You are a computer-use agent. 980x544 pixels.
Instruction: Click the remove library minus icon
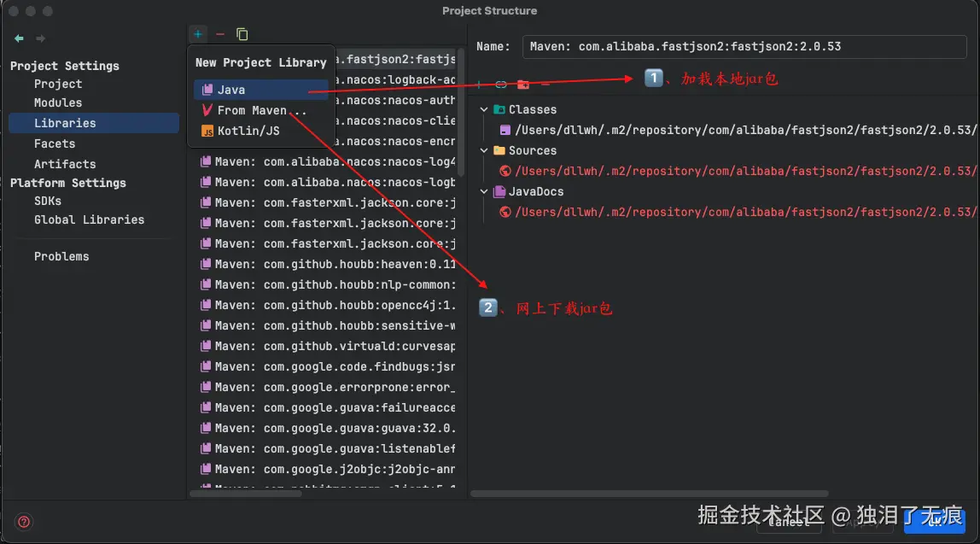pos(220,34)
